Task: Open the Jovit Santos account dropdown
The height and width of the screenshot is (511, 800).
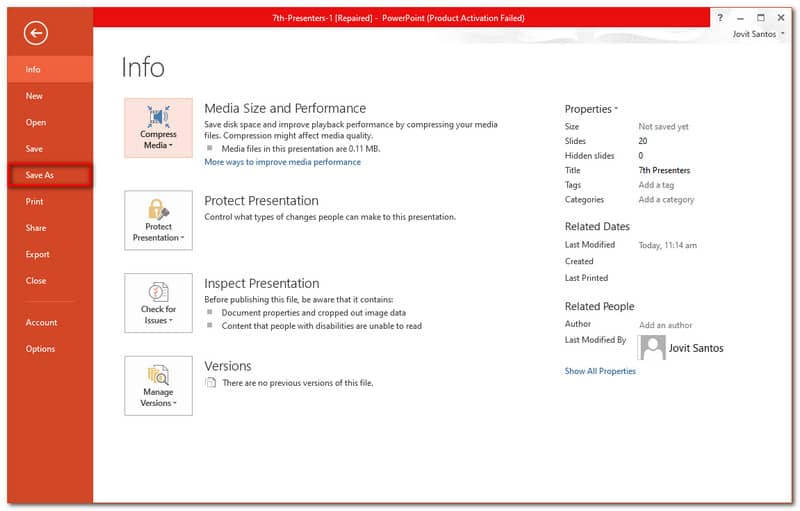Action: 758,34
